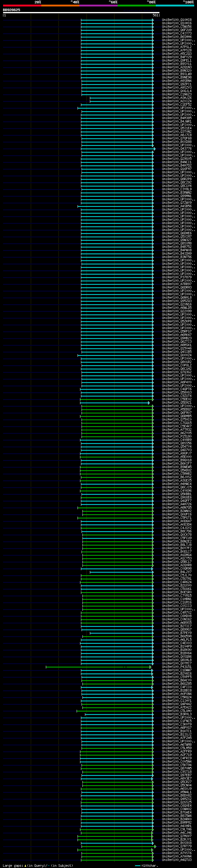Select the UniRef100_B4FY29 label
This screenshot has width=197, height=868.
[x=177, y=57]
